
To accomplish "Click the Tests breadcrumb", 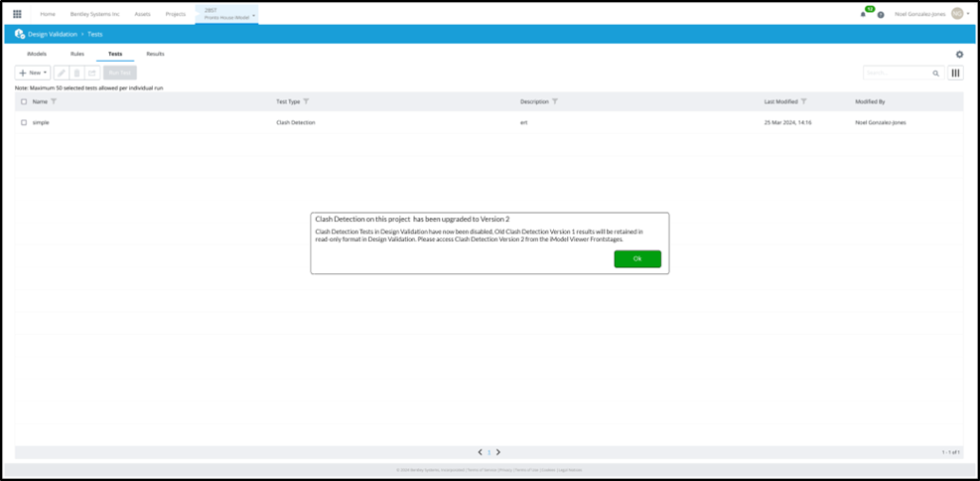I will tap(95, 34).
